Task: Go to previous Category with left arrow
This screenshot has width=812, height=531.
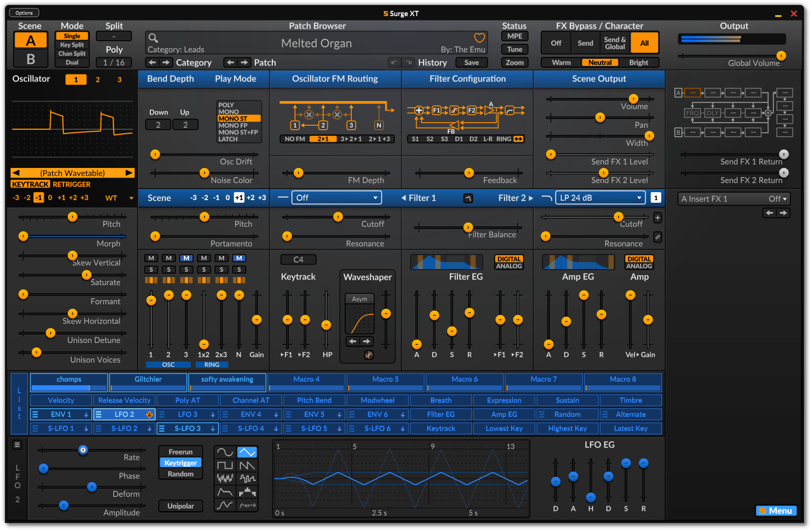Action: (x=152, y=62)
